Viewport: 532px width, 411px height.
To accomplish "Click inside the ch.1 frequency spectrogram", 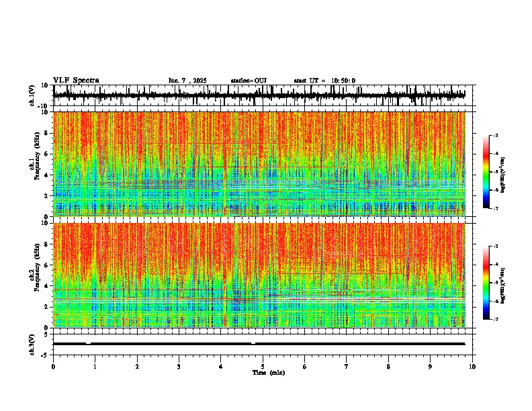I will pos(259,164).
